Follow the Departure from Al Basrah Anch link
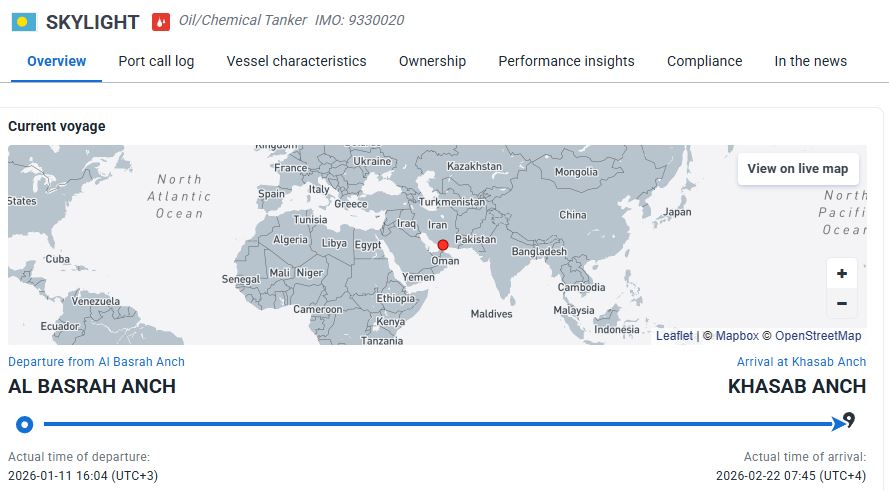 tap(96, 362)
